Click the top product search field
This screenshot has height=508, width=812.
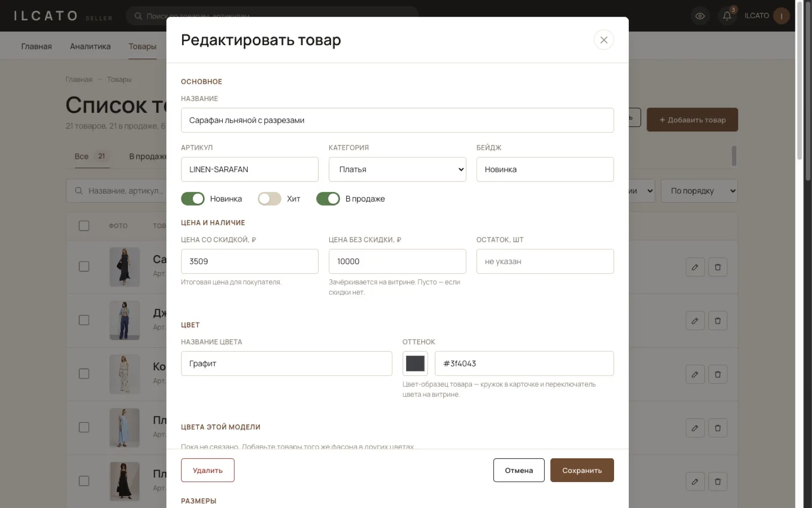click(272, 16)
